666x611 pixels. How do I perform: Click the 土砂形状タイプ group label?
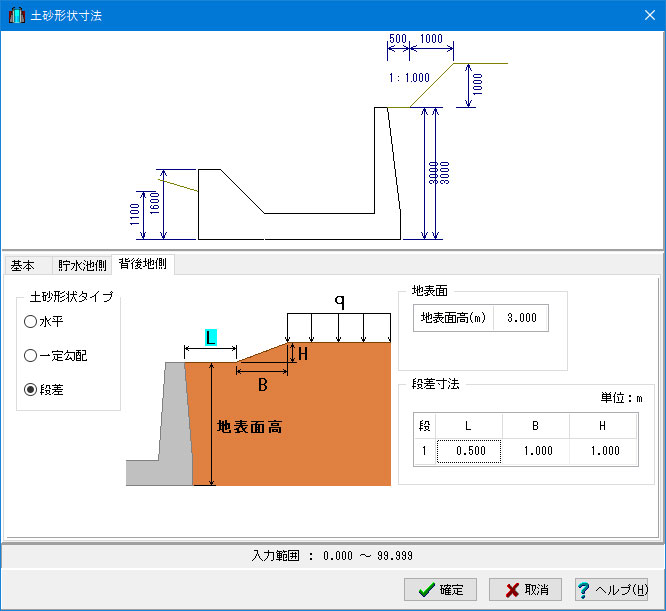tap(71, 296)
